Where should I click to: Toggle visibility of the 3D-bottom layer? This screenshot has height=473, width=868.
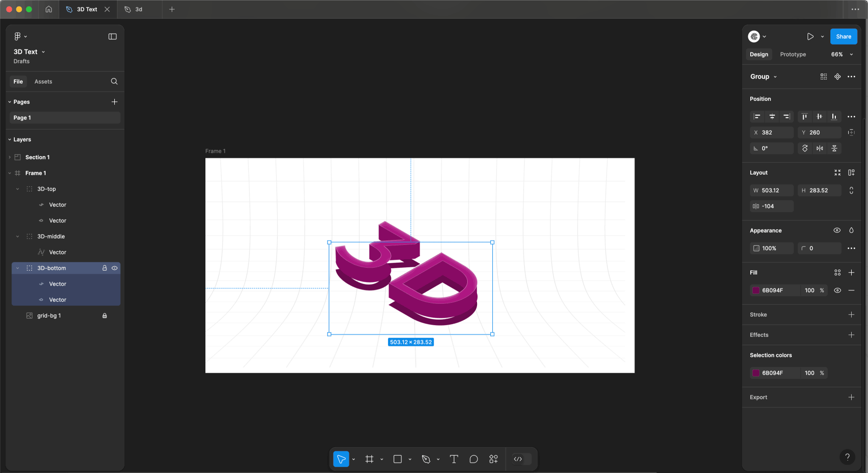[x=114, y=268]
